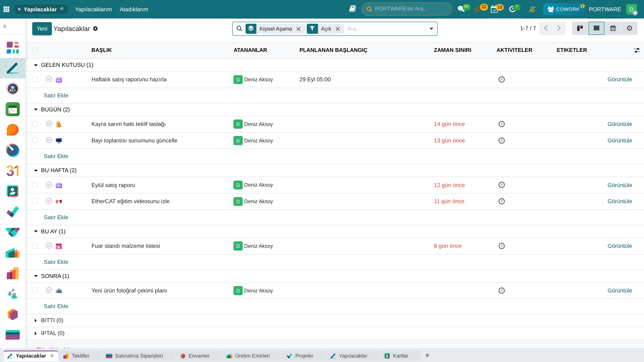This screenshot has height=362, width=644.
Task: Open Yapılacaklar settings gear
Action: click(95, 29)
